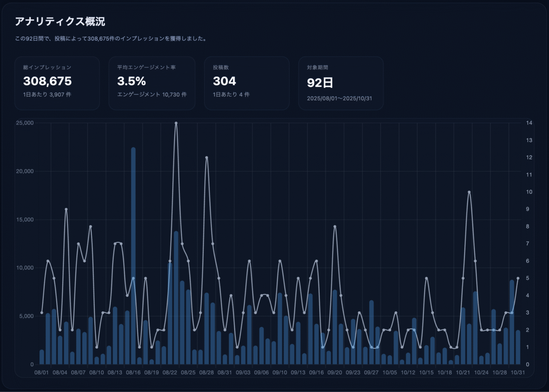Click the 対象期間 card
Viewport: 549px width, 392px height.
341,83
